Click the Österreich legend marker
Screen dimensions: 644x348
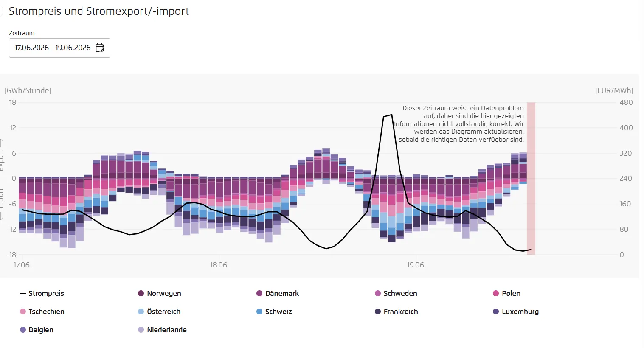[x=141, y=312]
